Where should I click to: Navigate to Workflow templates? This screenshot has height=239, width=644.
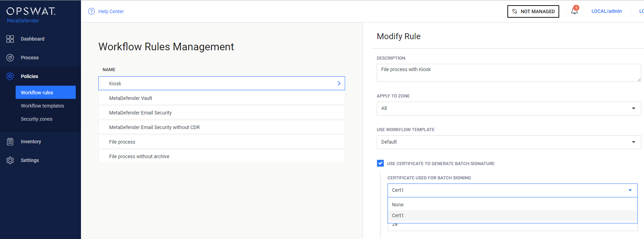click(42, 106)
